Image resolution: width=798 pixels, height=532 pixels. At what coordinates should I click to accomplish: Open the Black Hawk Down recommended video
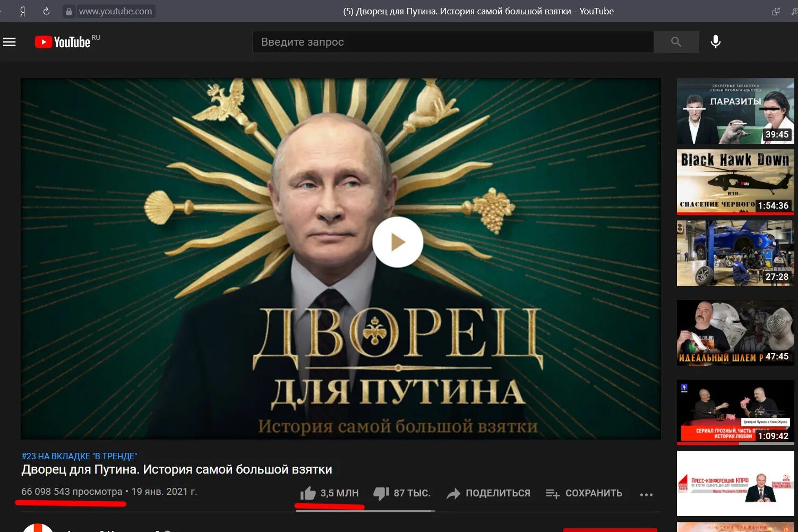pos(735,182)
